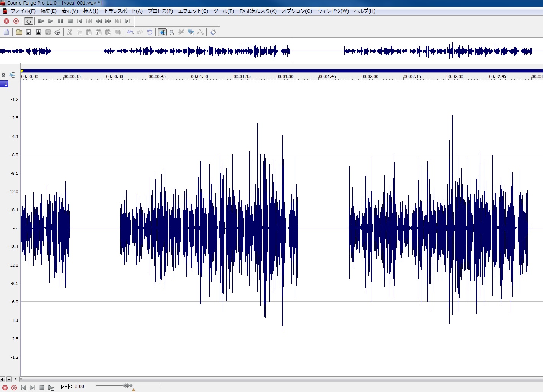Open the プロセス(P) menu
Image resolution: width=543 pixels, height=392 pixels.
(160, 11)
